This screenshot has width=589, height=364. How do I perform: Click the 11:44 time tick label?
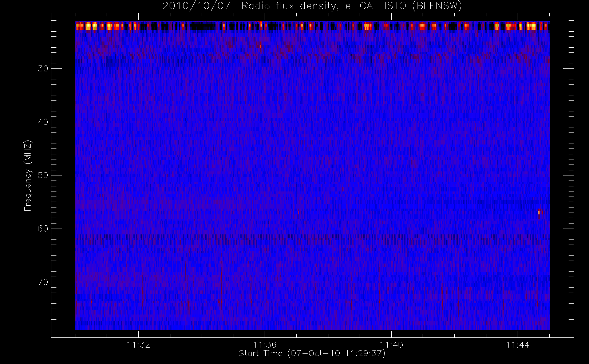[x=517, y=345]
